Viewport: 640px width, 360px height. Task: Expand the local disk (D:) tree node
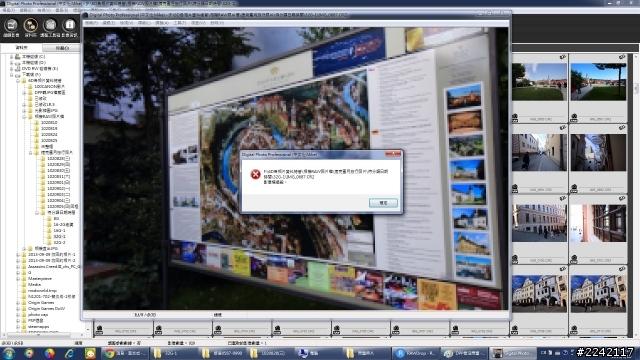point(11,63)
